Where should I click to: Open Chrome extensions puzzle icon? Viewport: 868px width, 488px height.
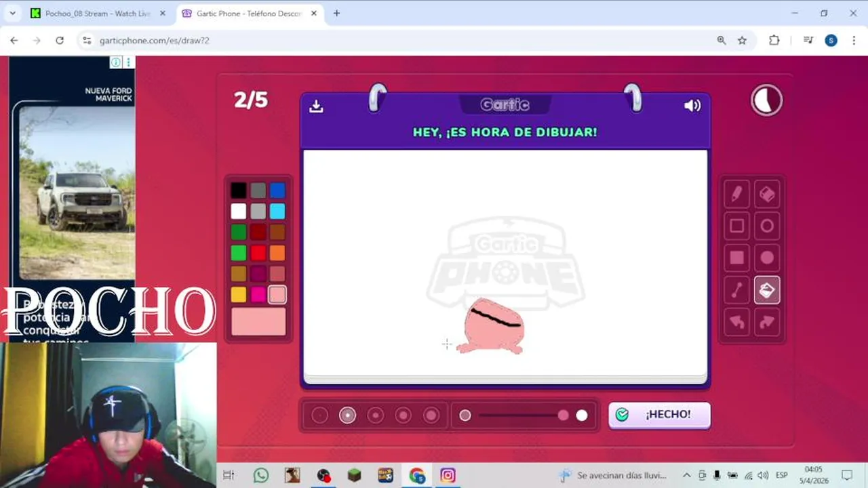774,41
